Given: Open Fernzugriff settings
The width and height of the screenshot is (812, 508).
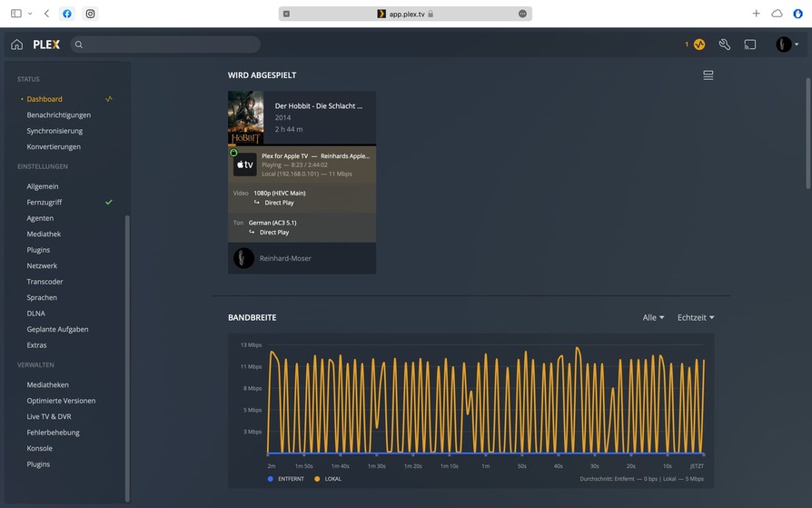Looking at the screenshot, I should tap(44, 202).
